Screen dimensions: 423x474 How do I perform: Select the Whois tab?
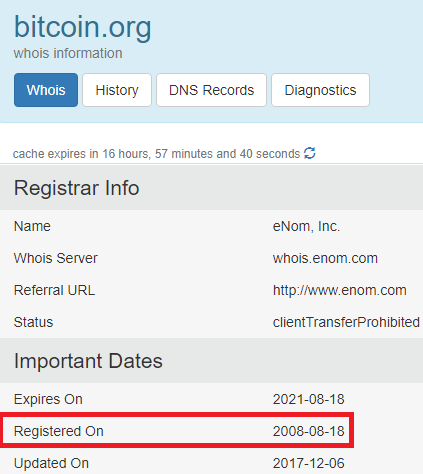46,90
